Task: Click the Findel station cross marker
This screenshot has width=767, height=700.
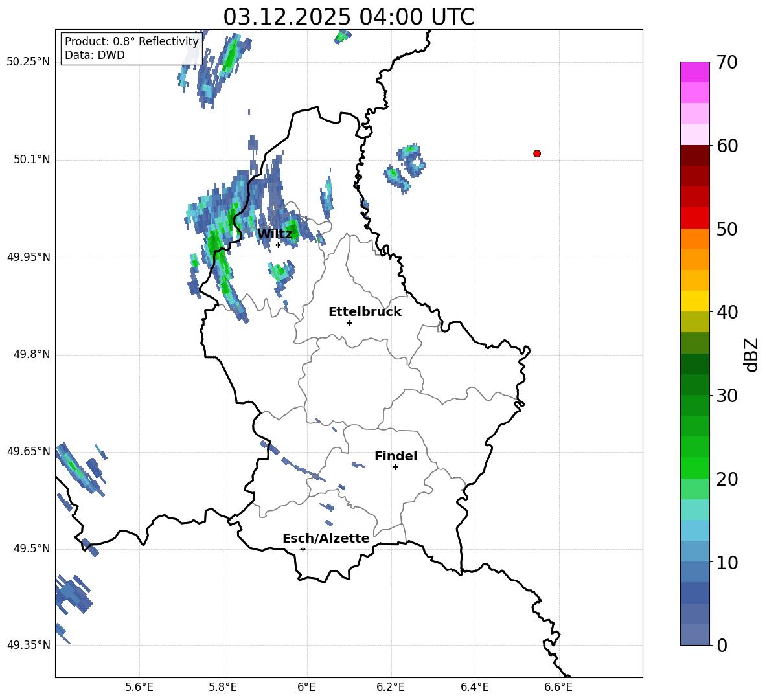Action: pyautogui.click(x=395, y=468)
